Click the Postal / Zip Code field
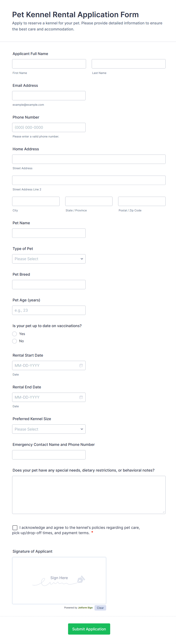The image size is (176, 644). click(x=142, y=201)
